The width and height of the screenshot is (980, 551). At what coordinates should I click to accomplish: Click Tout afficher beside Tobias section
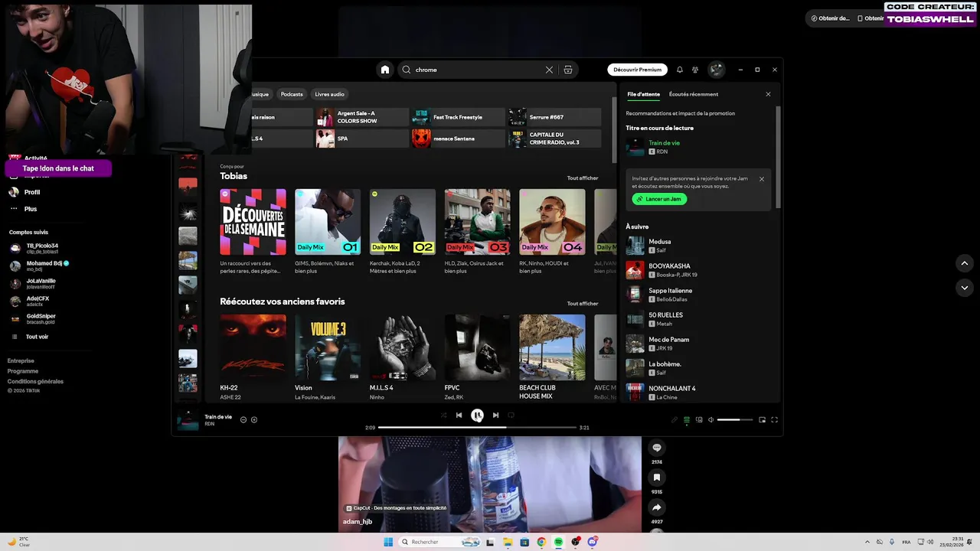(583, 178)
